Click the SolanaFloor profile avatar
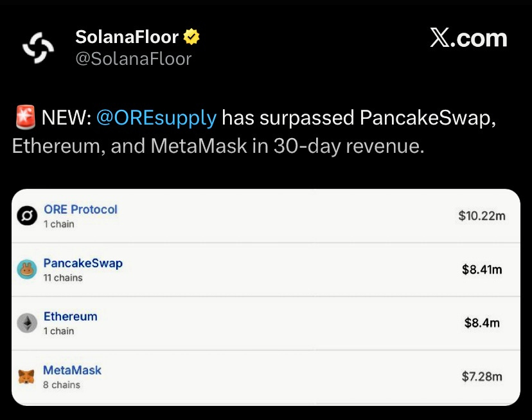The image size is (532, 420). [x=40, y=48]
